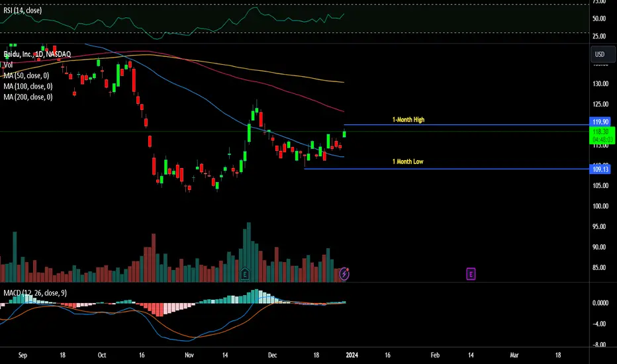Viewport: 617px width, 364px height.
Task: Click the Feb label on time axis
Action: pos(435,355)
